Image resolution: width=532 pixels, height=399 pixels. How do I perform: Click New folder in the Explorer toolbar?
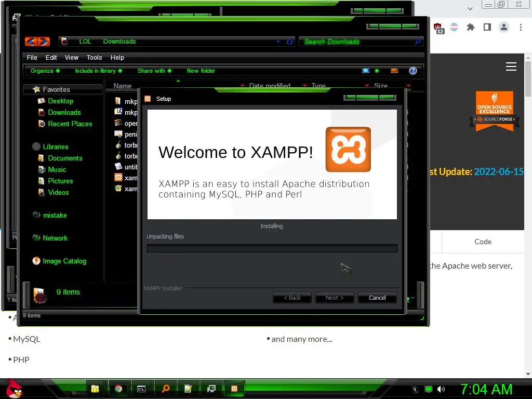[201, 71]
